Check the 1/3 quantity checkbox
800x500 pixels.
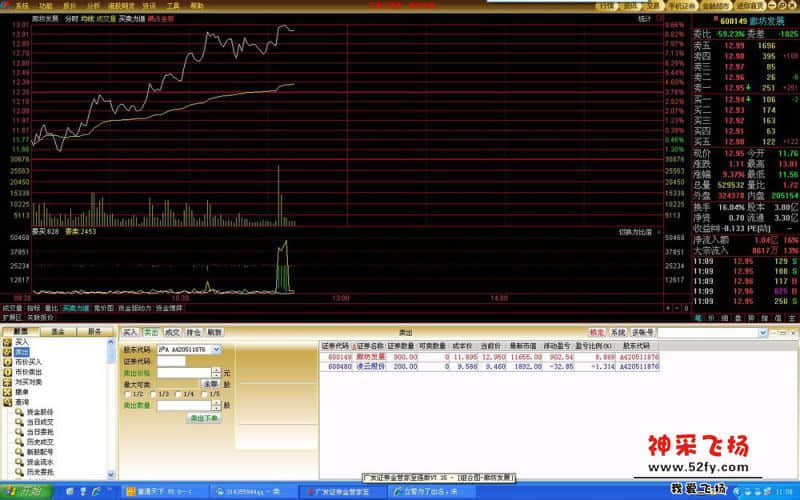click(153, 393)
